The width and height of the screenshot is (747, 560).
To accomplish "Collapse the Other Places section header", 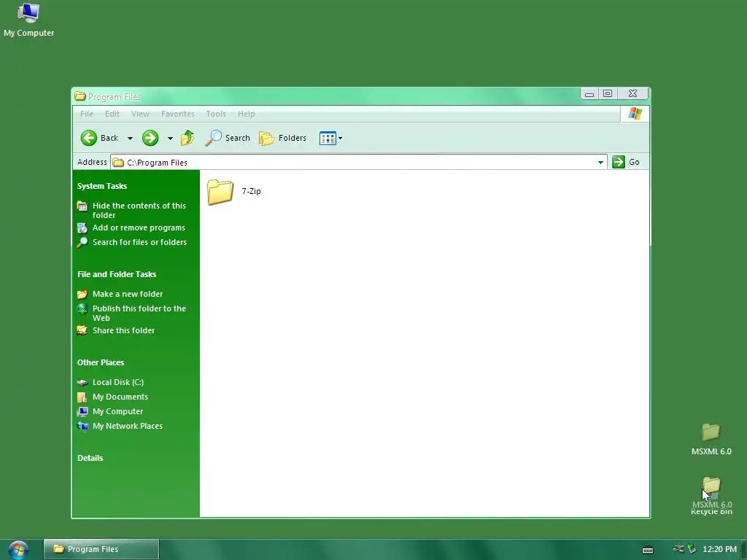I will click(x=101, y=362).
